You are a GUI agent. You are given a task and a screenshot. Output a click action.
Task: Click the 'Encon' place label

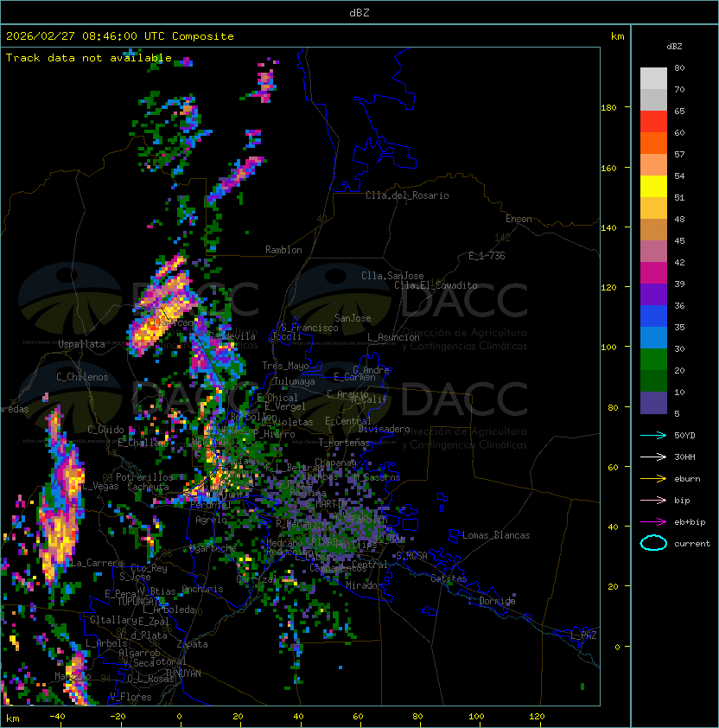(x=519, y=219)
